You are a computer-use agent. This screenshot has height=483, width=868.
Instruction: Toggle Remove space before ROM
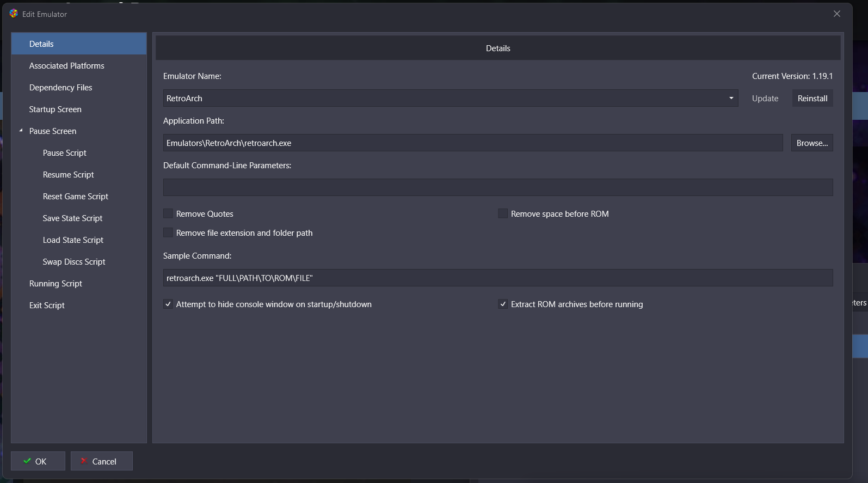pyautogui.click(x=503, y=213)
